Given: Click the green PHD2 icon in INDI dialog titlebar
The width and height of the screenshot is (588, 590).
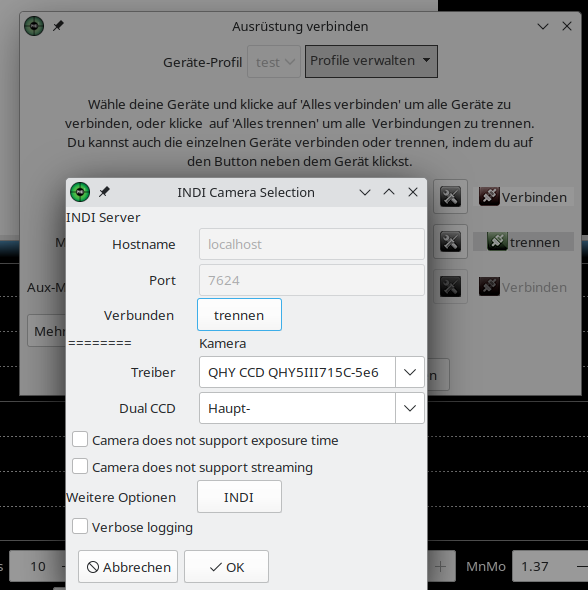Looking at the screenshot, I should pyautogui.click(x=80, y=192).
